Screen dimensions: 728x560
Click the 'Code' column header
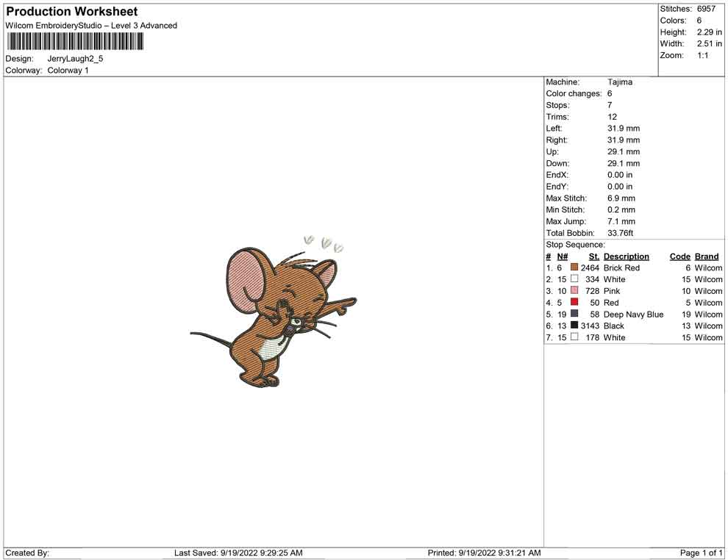click(x=680, y=256)
